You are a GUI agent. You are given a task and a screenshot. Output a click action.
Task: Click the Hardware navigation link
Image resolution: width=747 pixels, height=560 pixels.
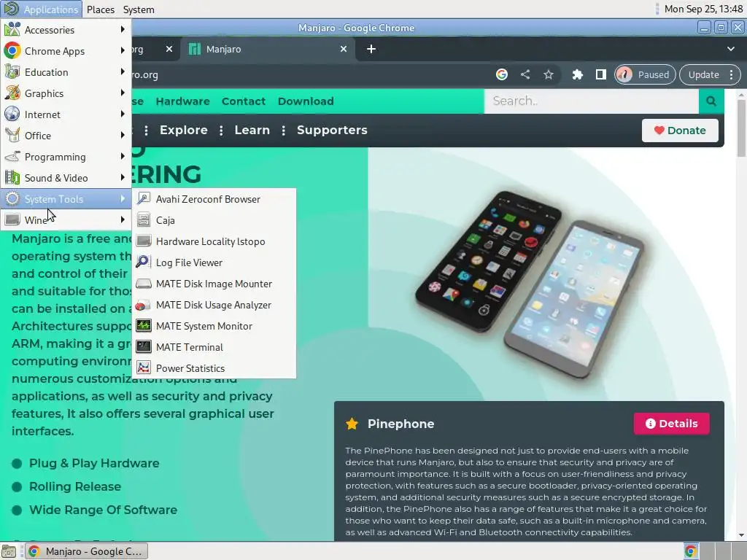(183, 101)
